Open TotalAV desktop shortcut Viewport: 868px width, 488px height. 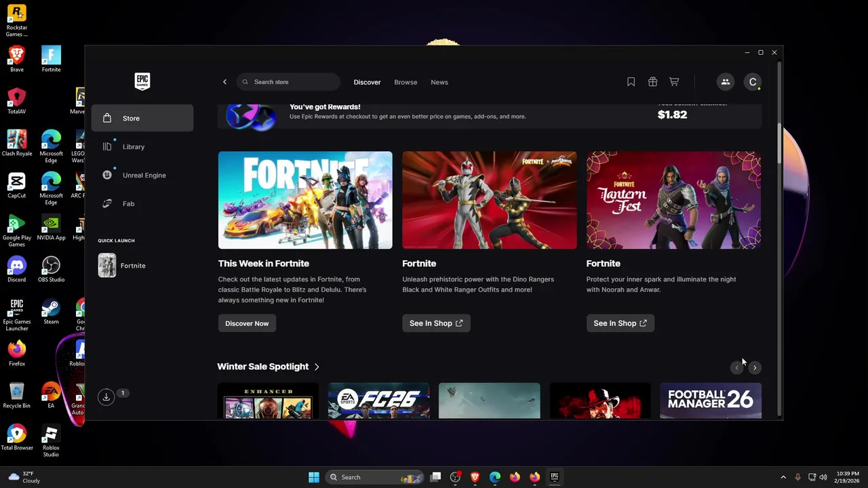tap(17, 101)
